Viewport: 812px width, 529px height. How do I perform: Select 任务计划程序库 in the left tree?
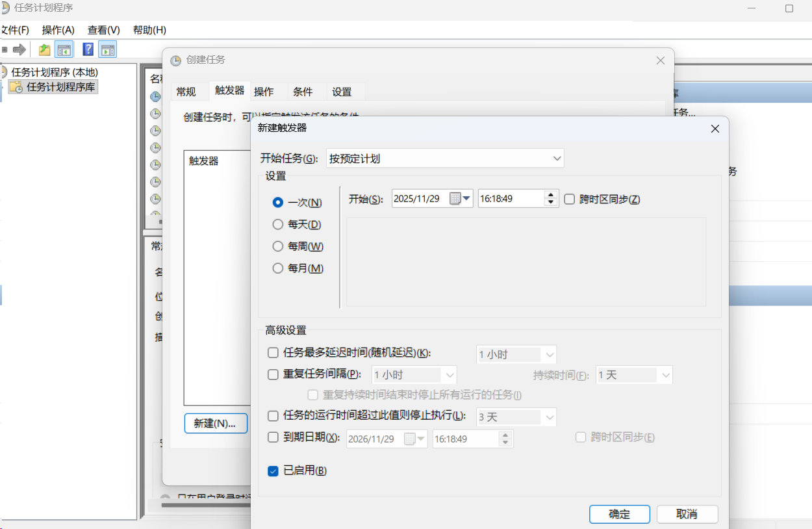pyautogui.click(x=51, y=86)
